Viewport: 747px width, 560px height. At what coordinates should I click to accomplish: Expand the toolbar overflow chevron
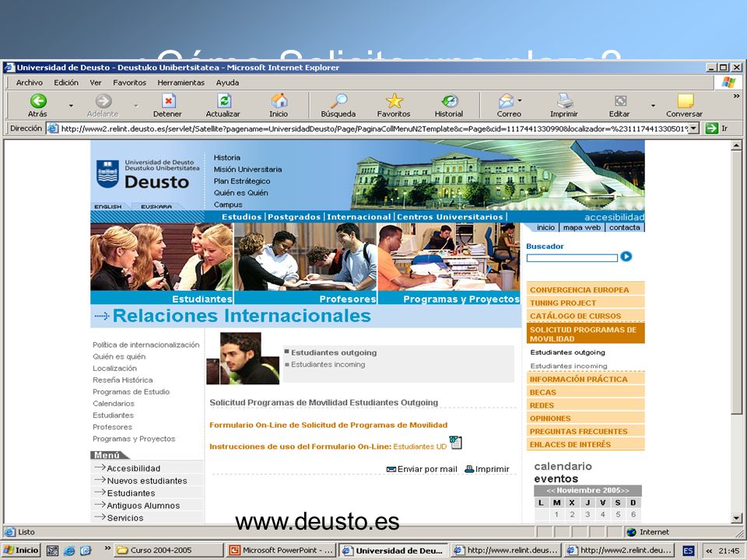pyautogui.click(x=737, y=96)
